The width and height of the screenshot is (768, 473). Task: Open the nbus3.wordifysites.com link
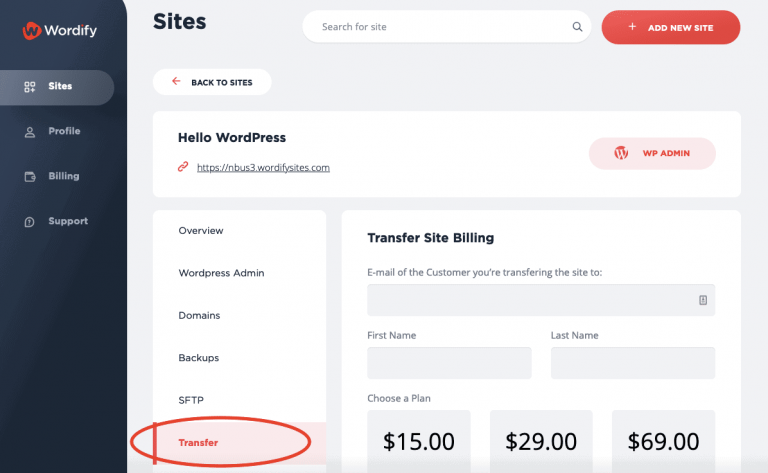click(263, 167)
